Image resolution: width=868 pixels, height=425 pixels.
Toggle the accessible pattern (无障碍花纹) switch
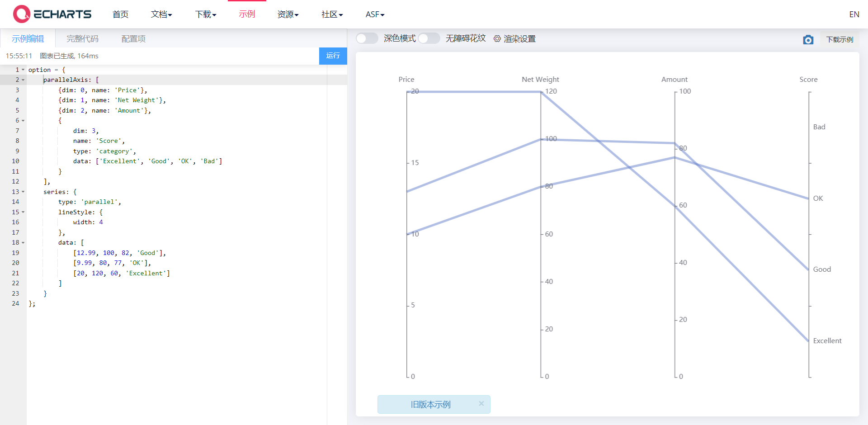pyautogui.click(x=429, y=38)
